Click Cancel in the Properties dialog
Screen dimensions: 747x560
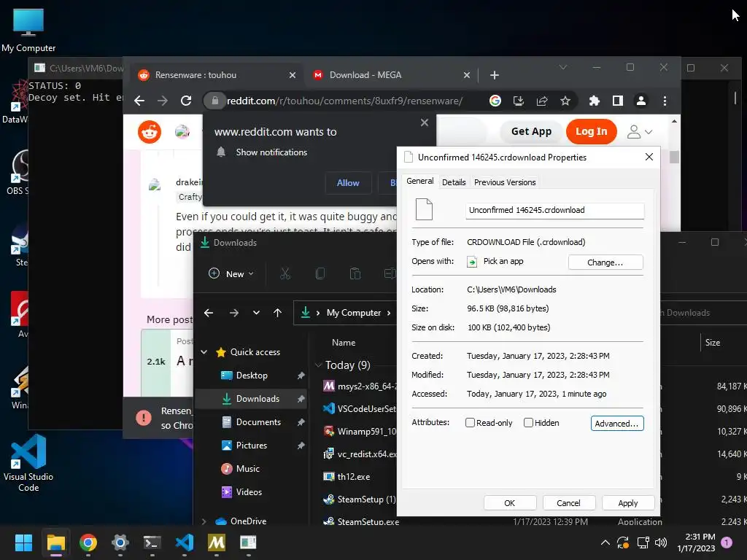point(568,503)
